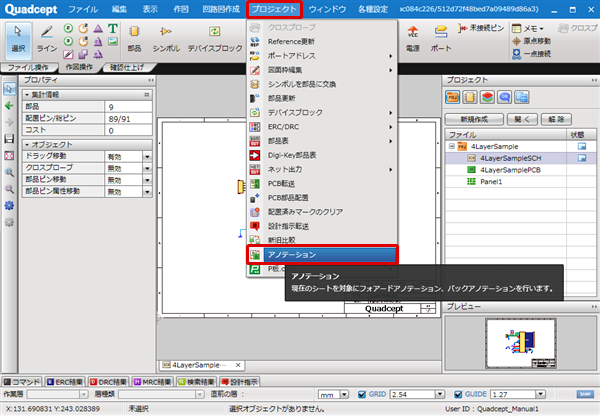
Task: Click the 作業層 input dropdown field
Action: tap(57, 394)
